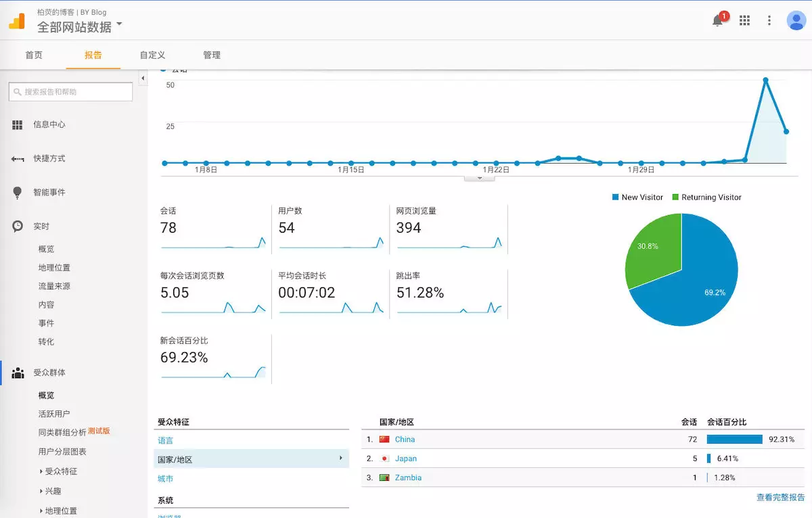Open 转化 under 实时

(x=46, y=342)
